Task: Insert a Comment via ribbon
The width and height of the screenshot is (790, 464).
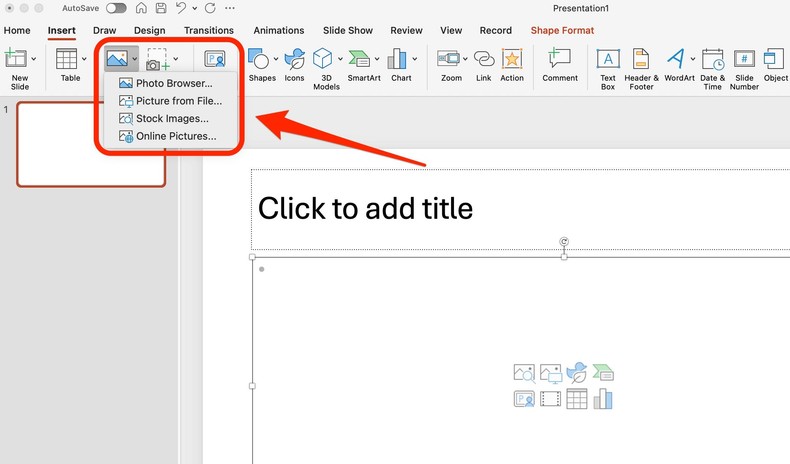Action: pyautogui.click(x=560, y=60)
